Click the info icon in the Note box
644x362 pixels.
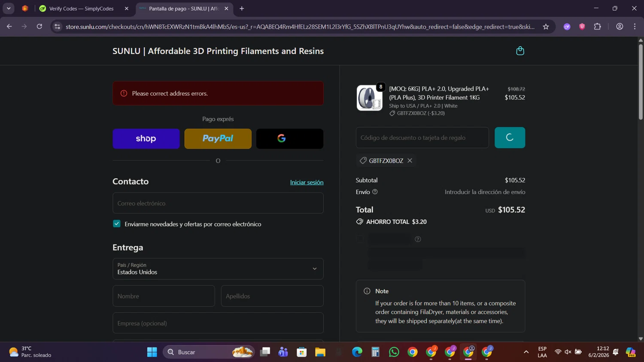[x=367, y=291]
